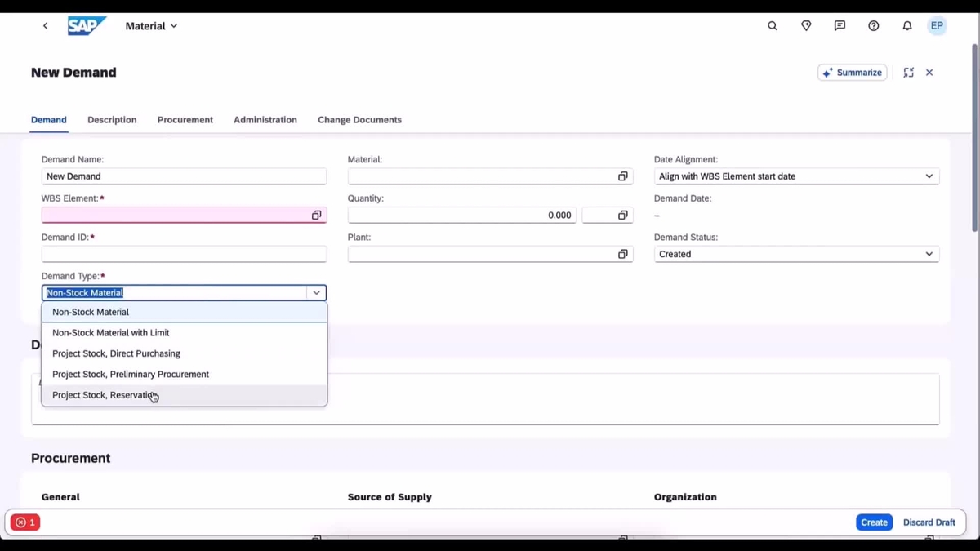
Task: Open the Demand Status dropdown
Action: (x=928, y=254)
